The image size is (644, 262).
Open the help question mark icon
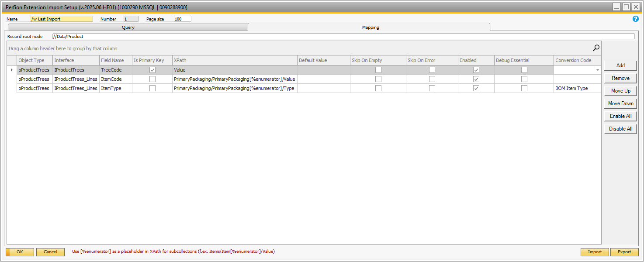point(636,19)
